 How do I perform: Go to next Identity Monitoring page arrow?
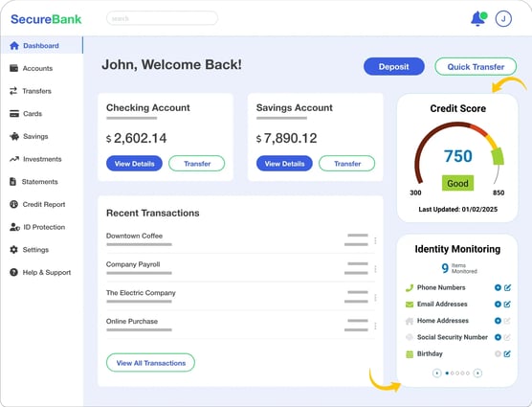(x=477, y=373)
